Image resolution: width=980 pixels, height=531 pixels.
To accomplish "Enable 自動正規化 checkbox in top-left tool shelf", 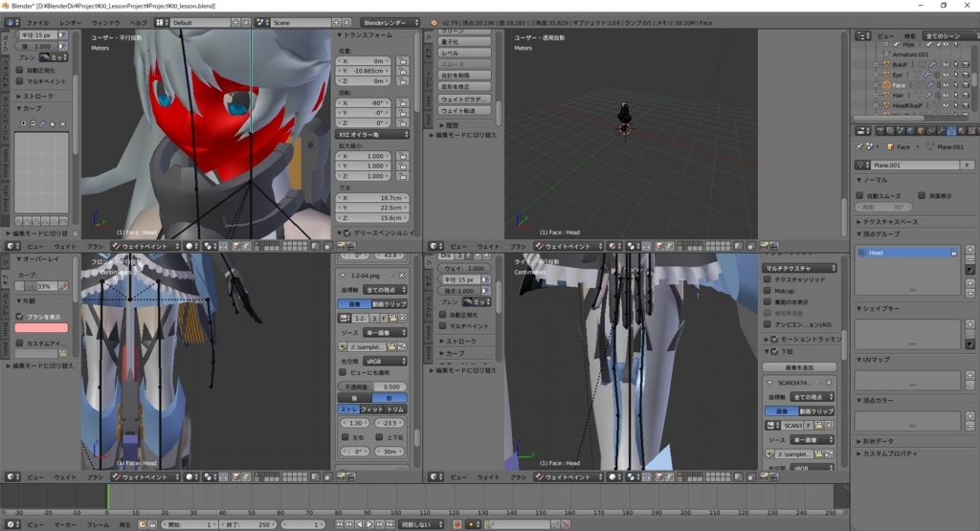I will point(19,70).
